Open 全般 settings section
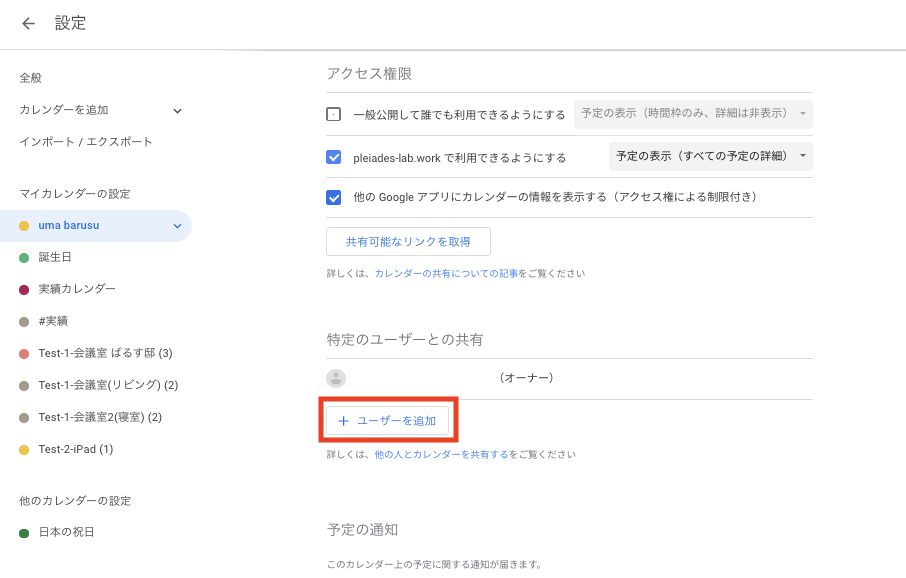Screen dimensions: 906x578 tap(31, 78)
